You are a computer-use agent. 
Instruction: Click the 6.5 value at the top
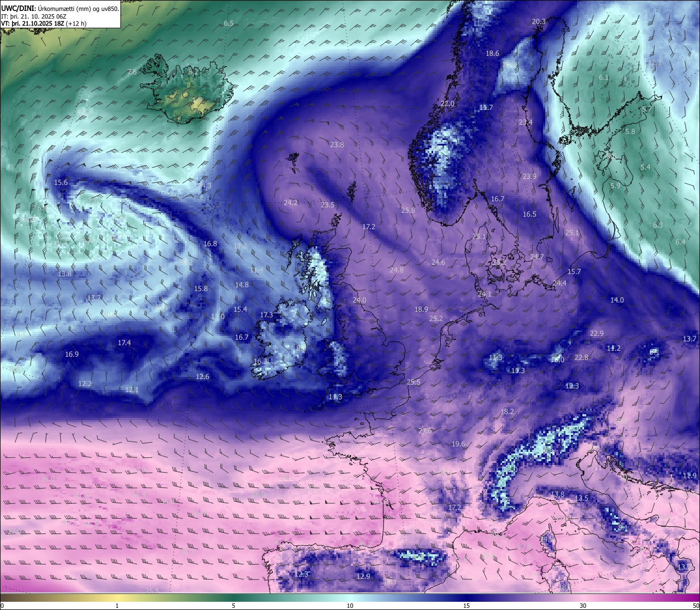pos(229,24)
